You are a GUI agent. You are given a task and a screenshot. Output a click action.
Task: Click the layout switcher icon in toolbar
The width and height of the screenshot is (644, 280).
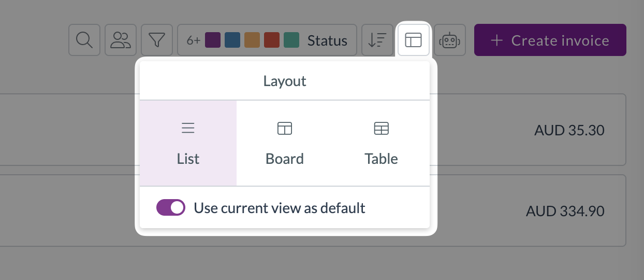(413, 40)
